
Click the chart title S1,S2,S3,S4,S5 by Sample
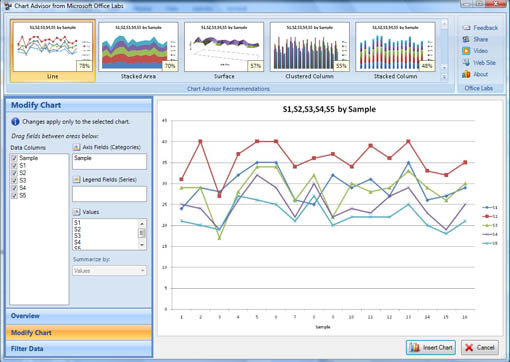coord(329,109)
